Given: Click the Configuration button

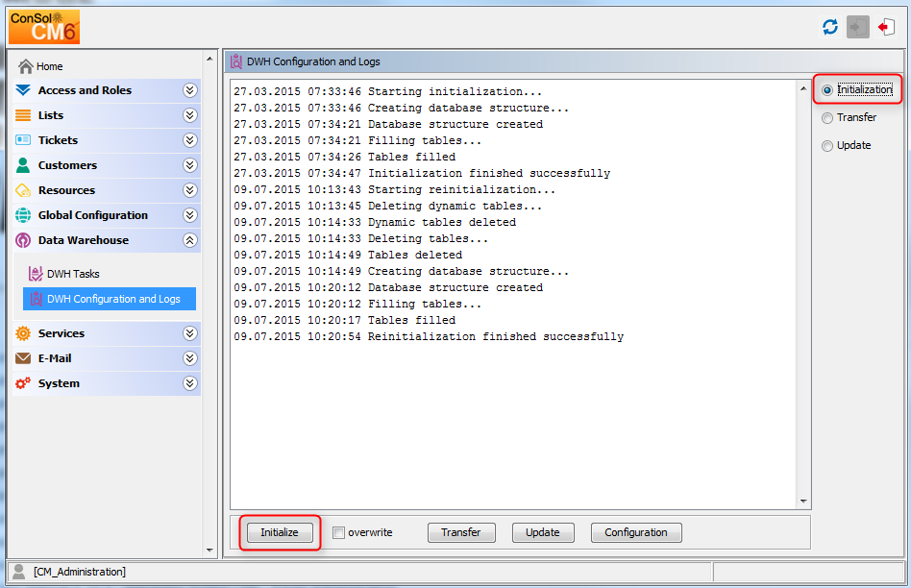Looking at the screenshot, I should pyautogui.click(x=636, y=532).
